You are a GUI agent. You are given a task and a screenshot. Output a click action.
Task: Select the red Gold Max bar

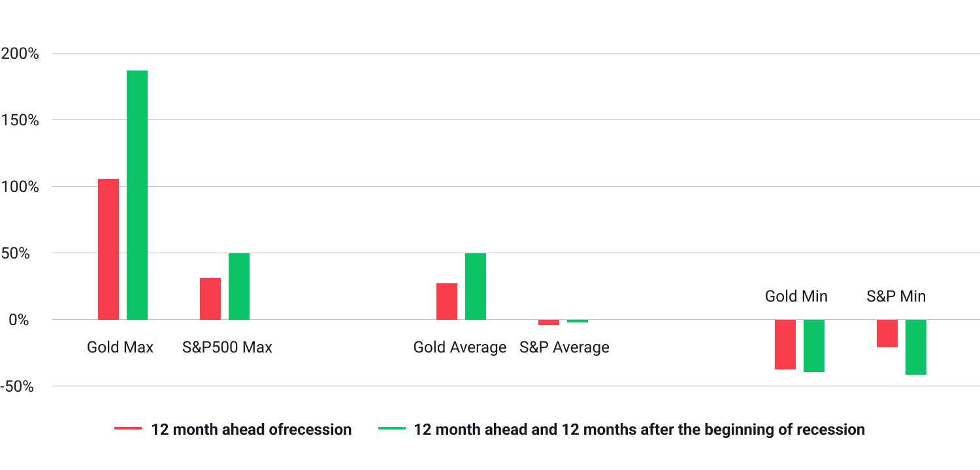click(x=108, y=249)
